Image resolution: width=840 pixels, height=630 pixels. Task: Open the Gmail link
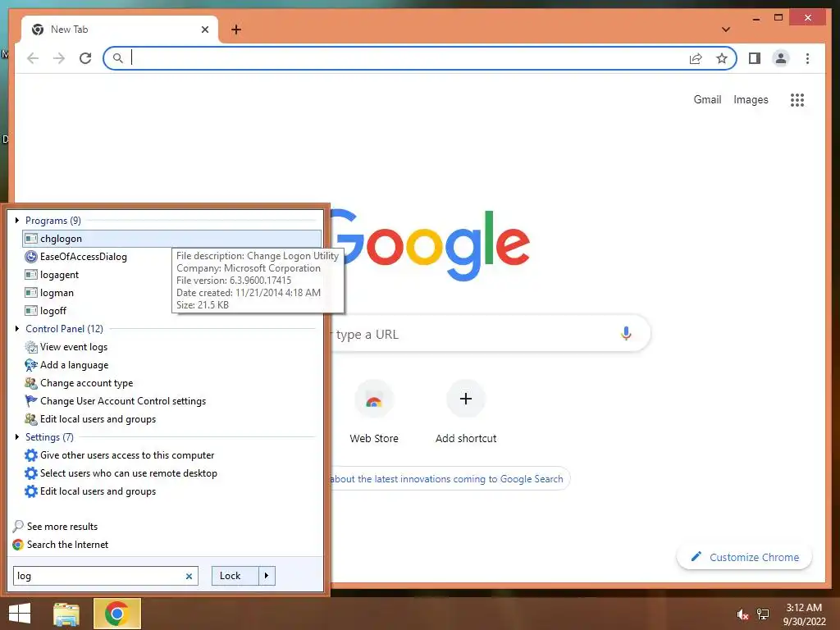click(707, 99)
